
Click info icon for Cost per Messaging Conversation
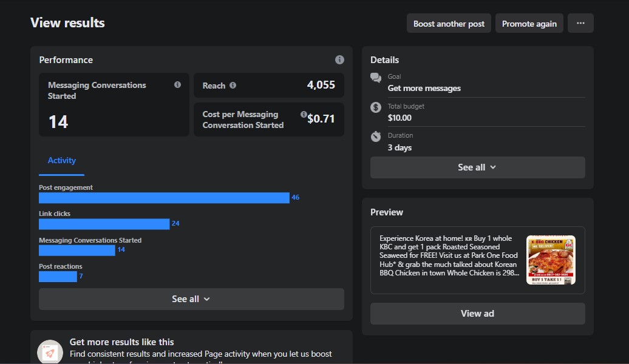click(x=304, y=114)
